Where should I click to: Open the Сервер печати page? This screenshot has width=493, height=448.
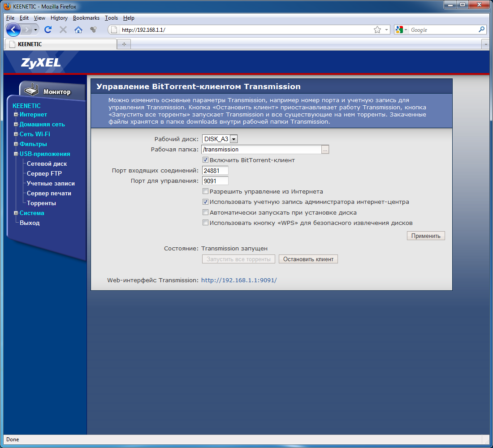click(49, 194)
